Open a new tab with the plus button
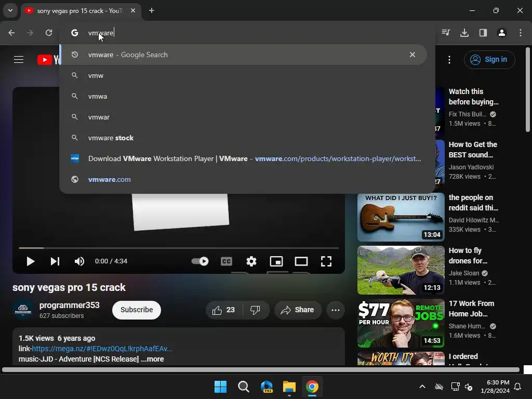The width and height of the screenshot is (532, 399). tap(152, 10)
